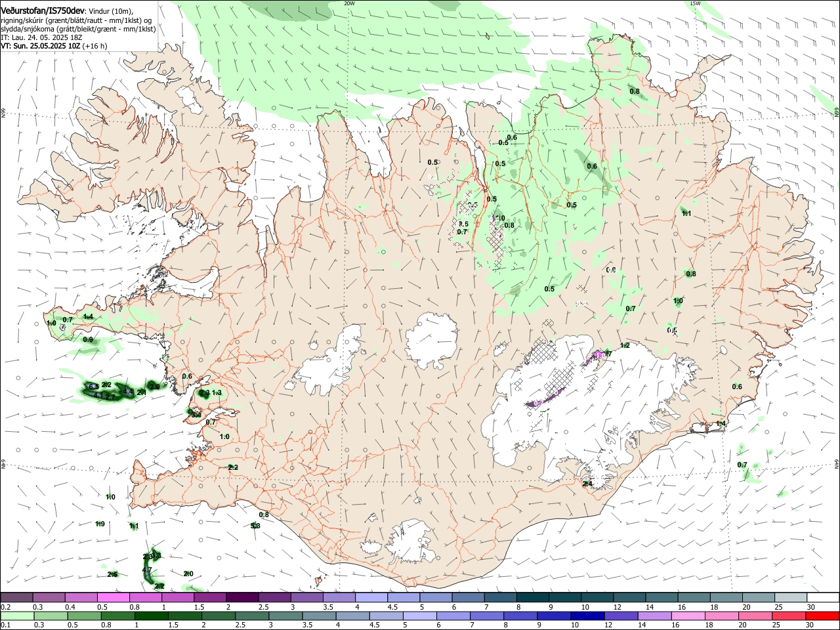Pick the purple 12–14 rain legend swatch
The width and height of the screenshot is (840, 630).
click(621, 616)
